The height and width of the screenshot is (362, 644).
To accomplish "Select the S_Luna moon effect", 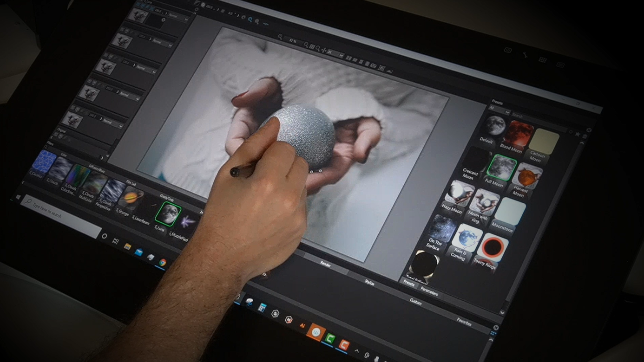I will (167, 214).
